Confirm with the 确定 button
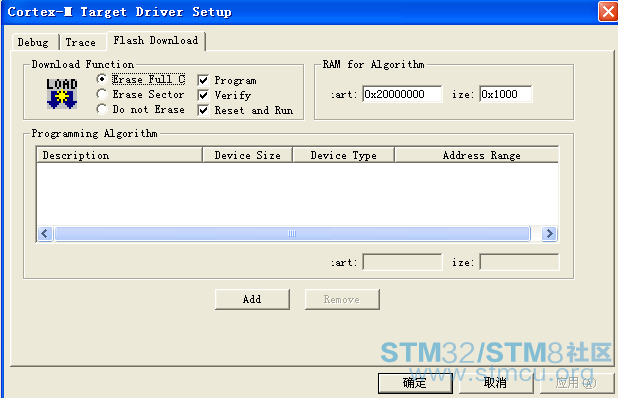618x398 pixels. (x=415, y=383)
